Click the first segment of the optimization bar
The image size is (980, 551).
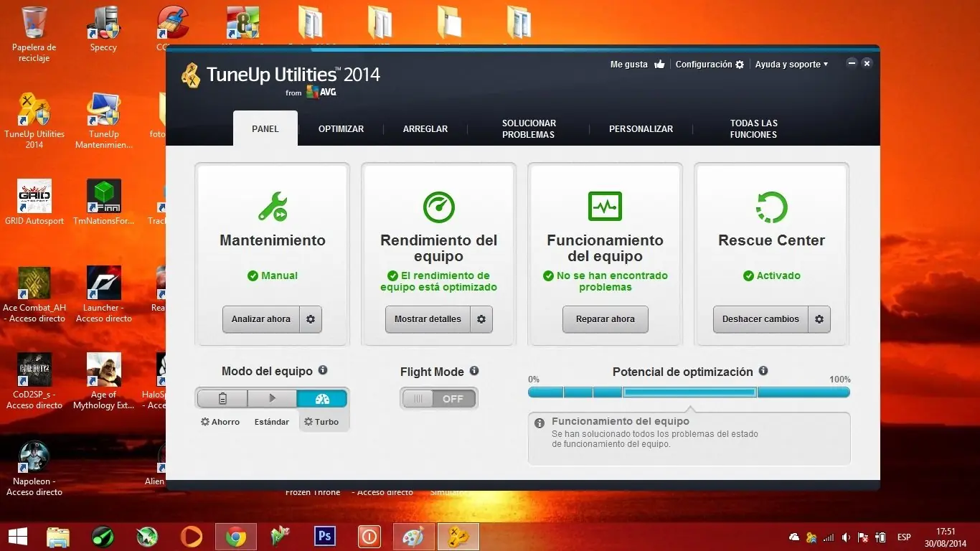tap(545, 392)
